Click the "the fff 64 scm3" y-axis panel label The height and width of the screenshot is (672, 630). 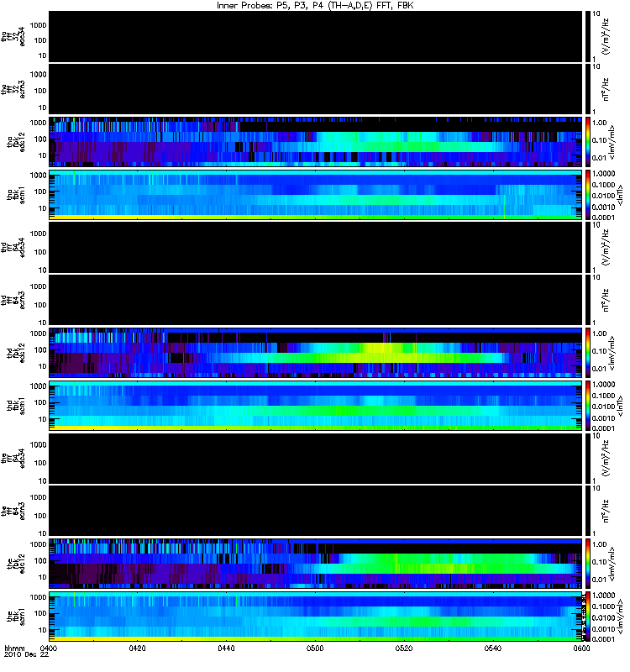[x=13, y=511]
